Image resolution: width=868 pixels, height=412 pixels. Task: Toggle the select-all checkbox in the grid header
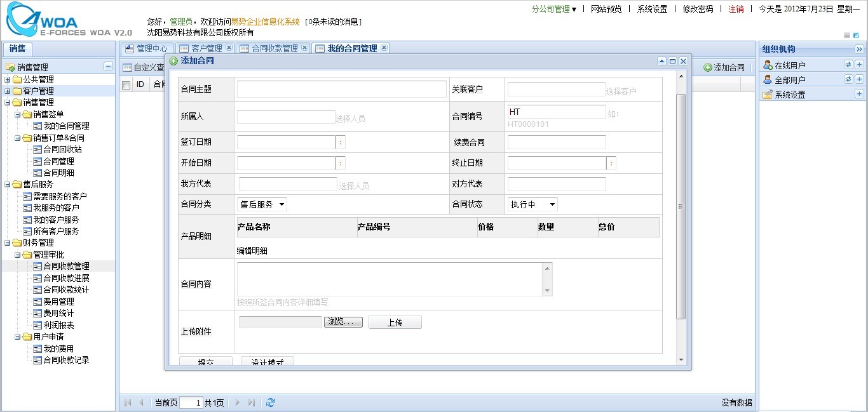[126, 84]
